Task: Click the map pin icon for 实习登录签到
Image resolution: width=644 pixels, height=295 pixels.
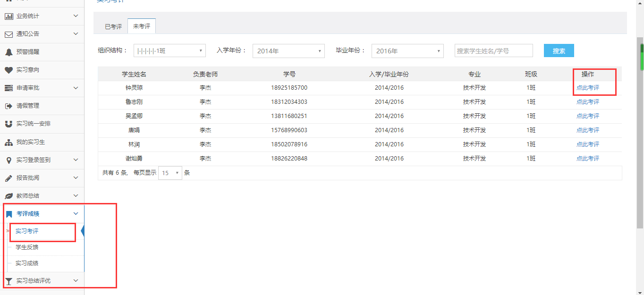Action: (8, 160)
